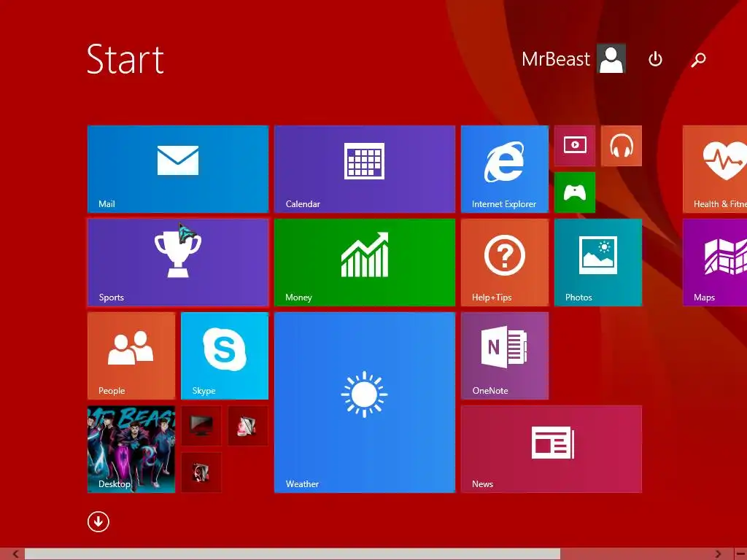Open the small Video tile

(575, 146)
